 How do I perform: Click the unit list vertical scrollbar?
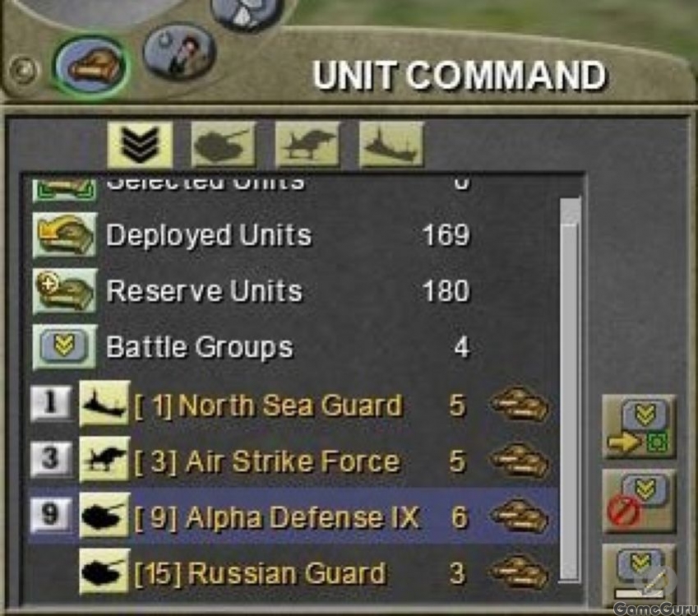click(571, 389)
